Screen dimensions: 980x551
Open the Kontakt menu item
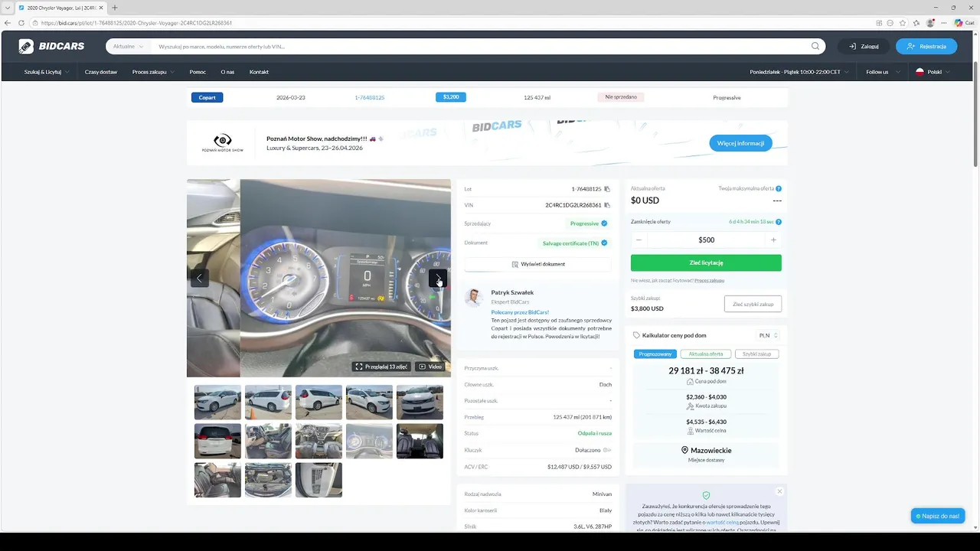point(259,72)
